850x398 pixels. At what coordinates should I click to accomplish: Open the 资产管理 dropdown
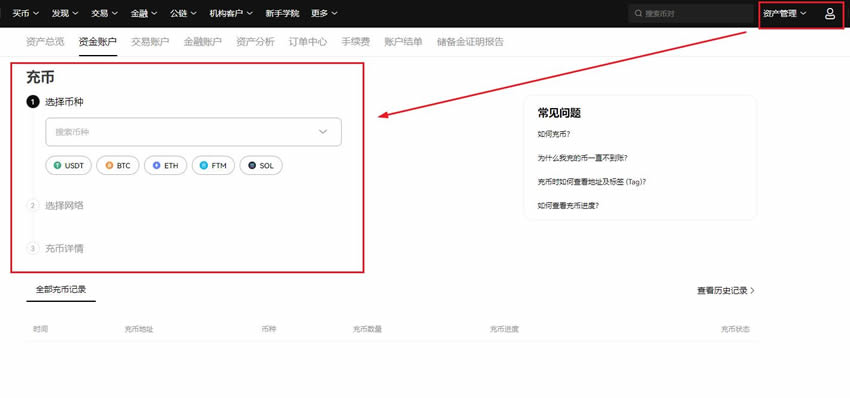click(x=784, y=14)
